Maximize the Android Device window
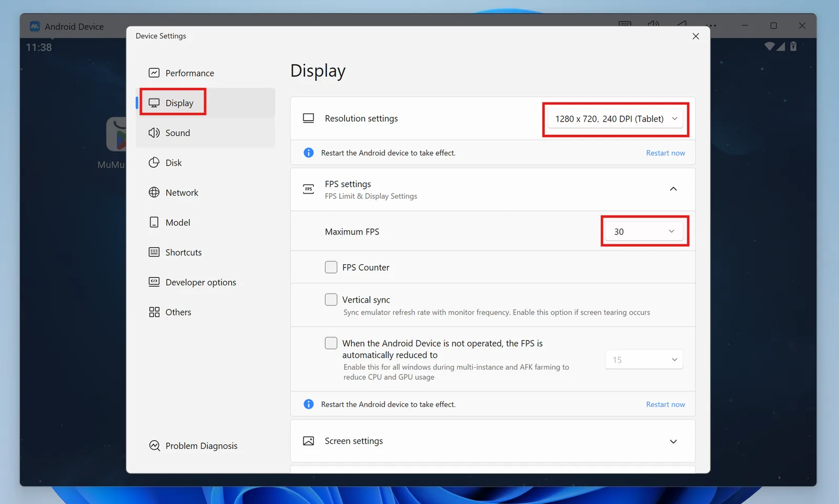 pyautogui.click(x=773, y=26)
